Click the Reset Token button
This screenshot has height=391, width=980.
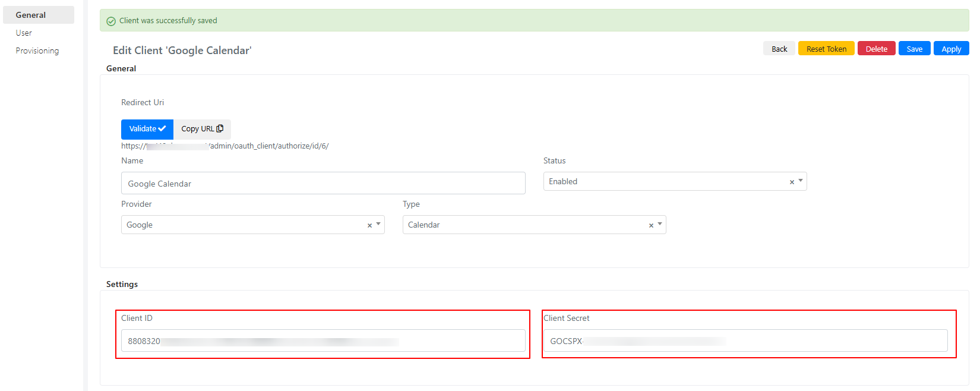tap(826, 49)
